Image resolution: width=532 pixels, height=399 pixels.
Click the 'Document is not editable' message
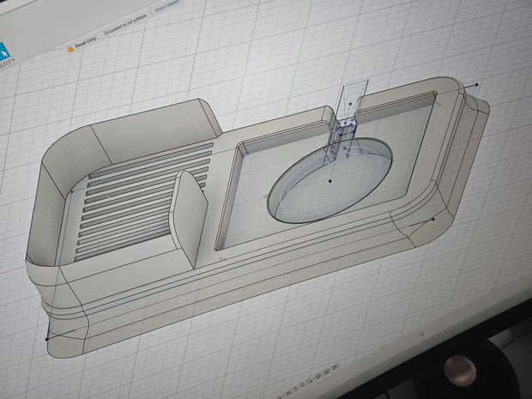coord(125,25)
